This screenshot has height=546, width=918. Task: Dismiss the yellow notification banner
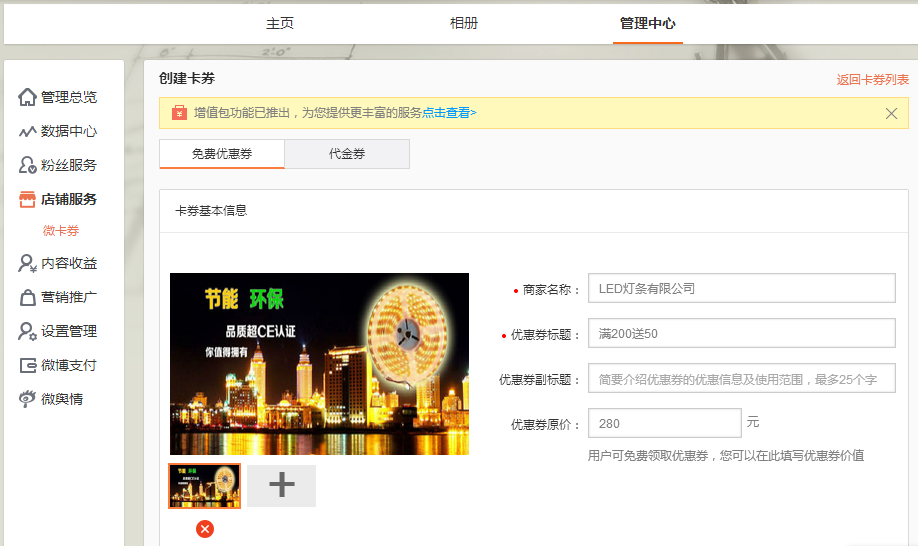(891, 113)
